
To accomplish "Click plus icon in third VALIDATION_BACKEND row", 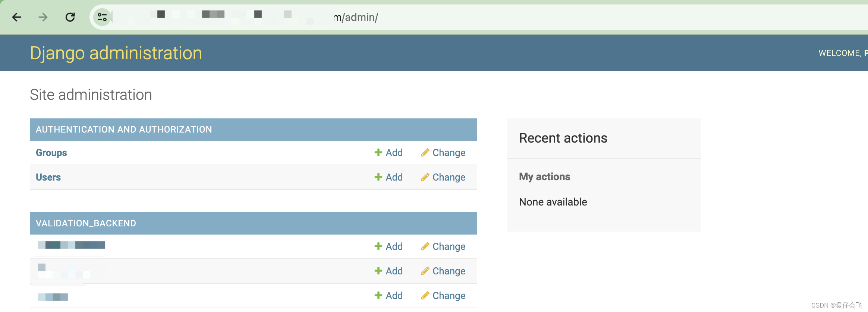I will coord(378,295).
